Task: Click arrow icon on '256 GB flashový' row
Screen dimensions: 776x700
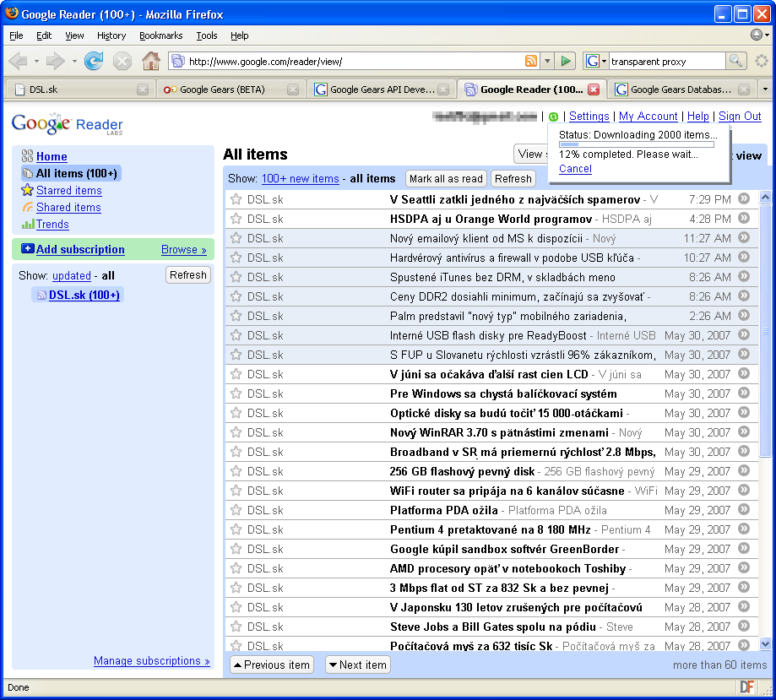Action: pos(743,471)
